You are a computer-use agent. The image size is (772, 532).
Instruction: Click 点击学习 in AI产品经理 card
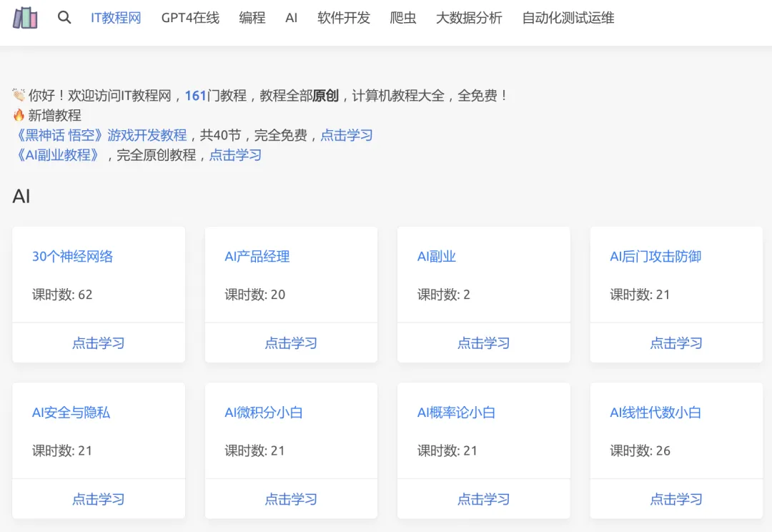(291, 343)
